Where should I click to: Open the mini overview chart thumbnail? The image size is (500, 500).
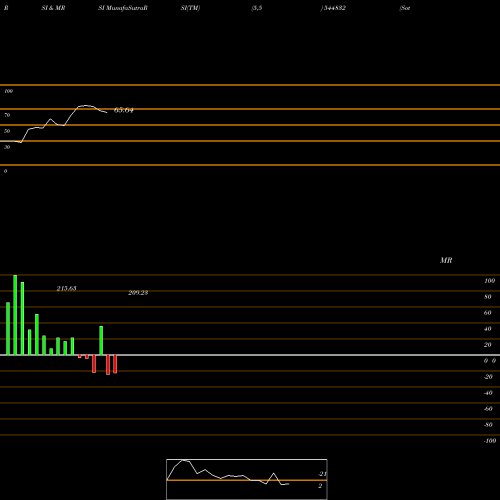pos(247,479)
